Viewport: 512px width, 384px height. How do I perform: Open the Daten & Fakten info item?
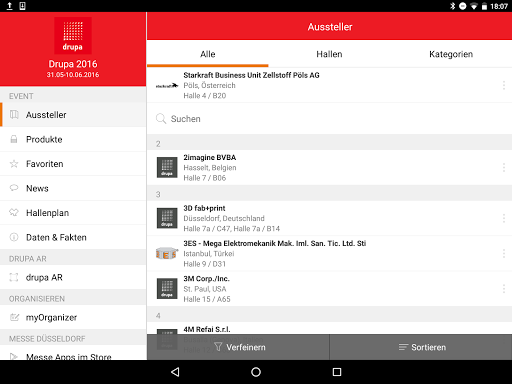tap(73, 237)
